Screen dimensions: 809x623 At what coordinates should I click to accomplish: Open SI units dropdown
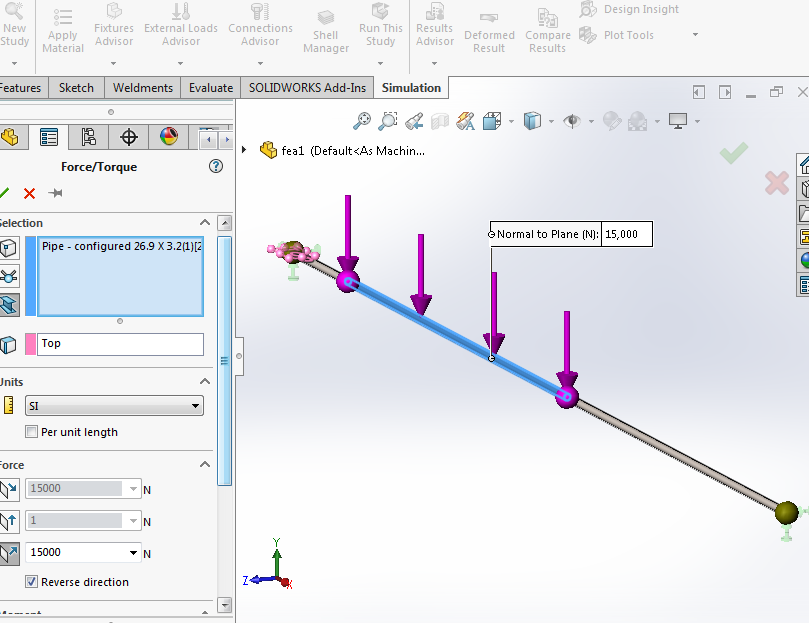coord(115,406)
